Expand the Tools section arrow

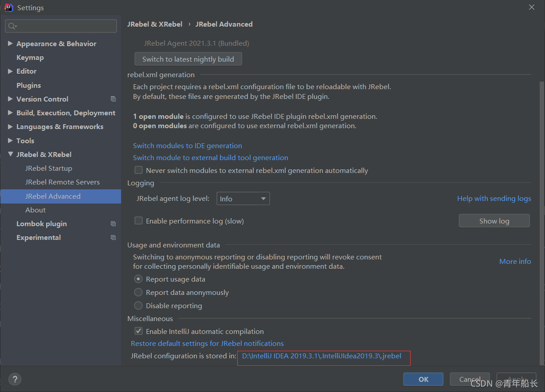[10, 141]
